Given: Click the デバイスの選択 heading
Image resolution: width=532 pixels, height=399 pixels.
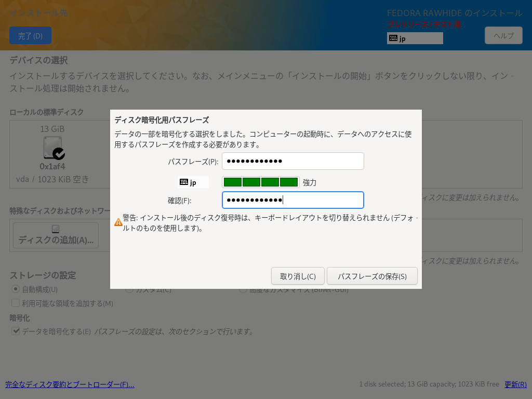Looking at the screenshot, I should pos(38,60).
